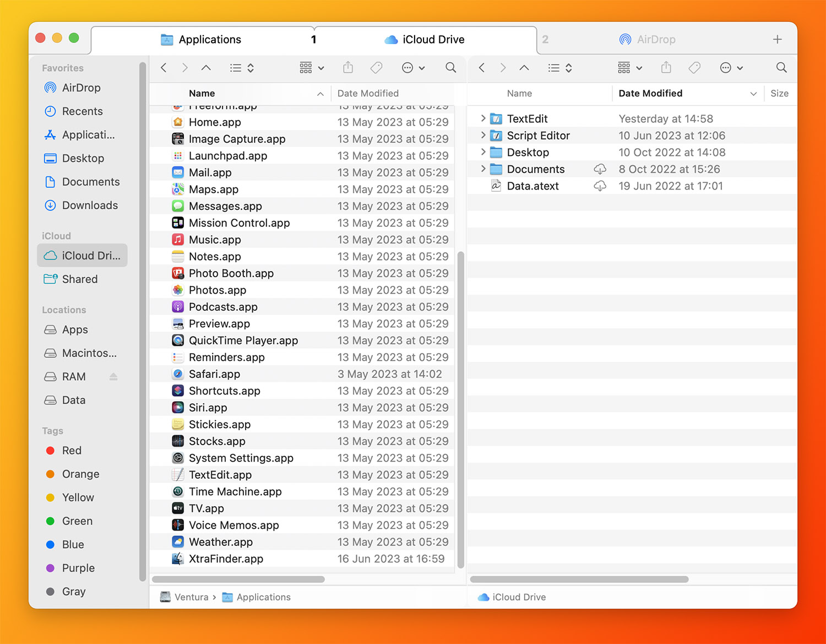826x644 pixels.
Task: Go to enclosing folder in left pane
Action: click(206, 68)
